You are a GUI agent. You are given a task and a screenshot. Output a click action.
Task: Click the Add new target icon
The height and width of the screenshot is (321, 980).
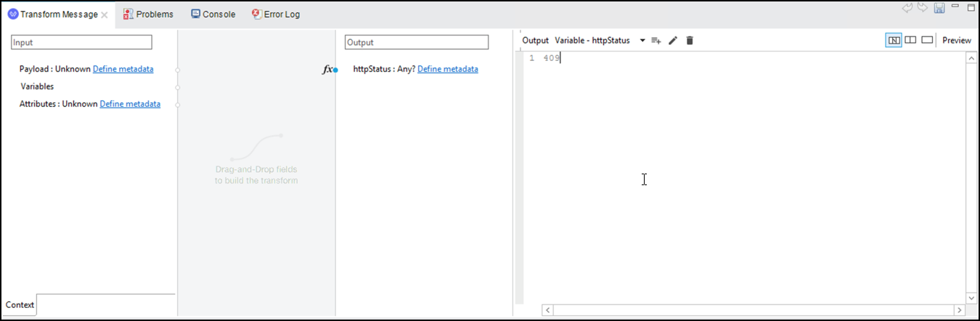click(656, 41)
